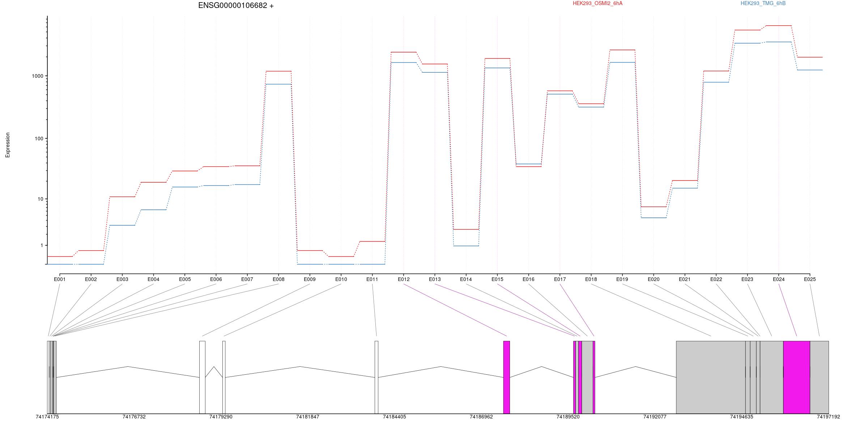Click exon label E004
Image resolution: width=868 pixels, height=434 pixels.
click(153, 279)
